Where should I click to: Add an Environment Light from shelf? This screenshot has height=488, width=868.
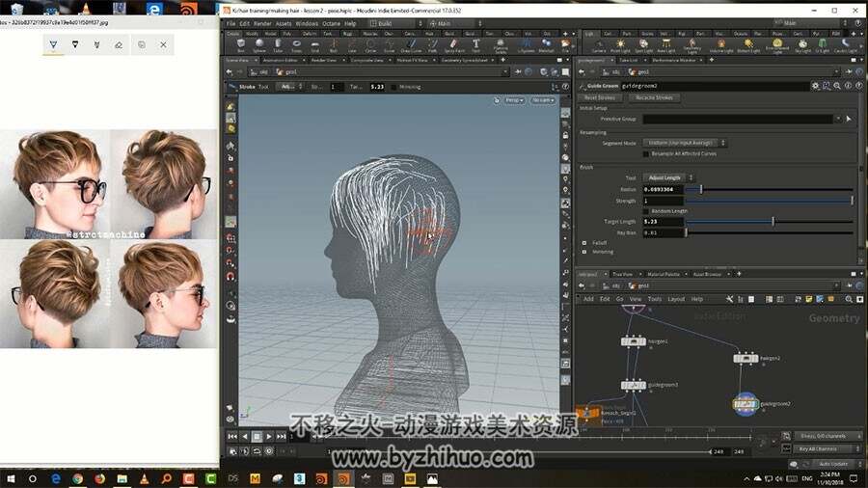pos(777,45)
